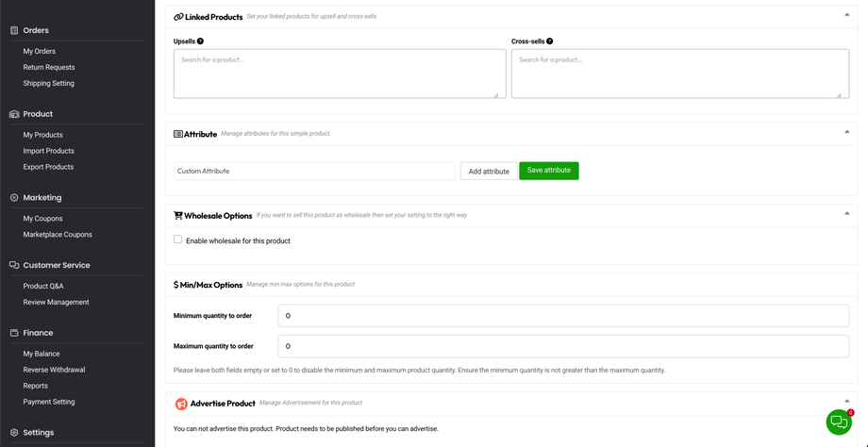Collapse the Attribute section arrow

click(846, 132)
